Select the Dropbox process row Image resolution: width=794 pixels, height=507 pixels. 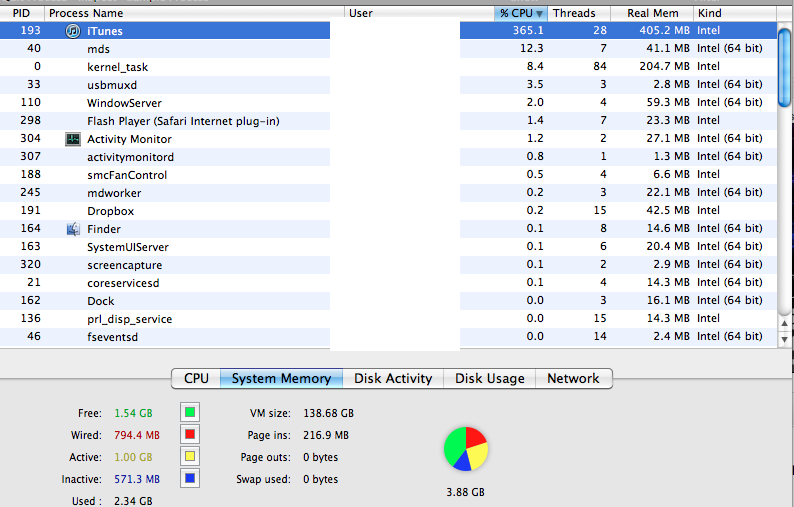[x=388, y=211]
